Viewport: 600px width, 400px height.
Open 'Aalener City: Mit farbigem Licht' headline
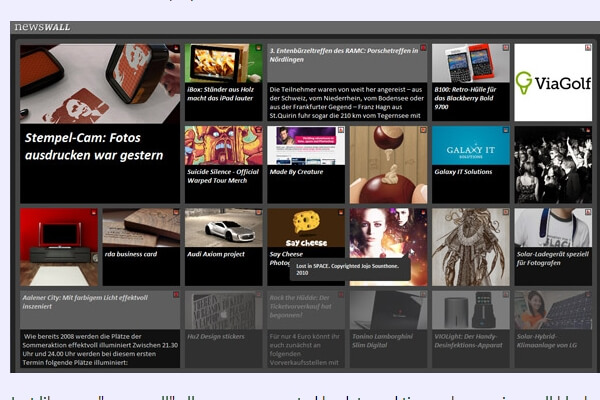click(x=85, y=302)
